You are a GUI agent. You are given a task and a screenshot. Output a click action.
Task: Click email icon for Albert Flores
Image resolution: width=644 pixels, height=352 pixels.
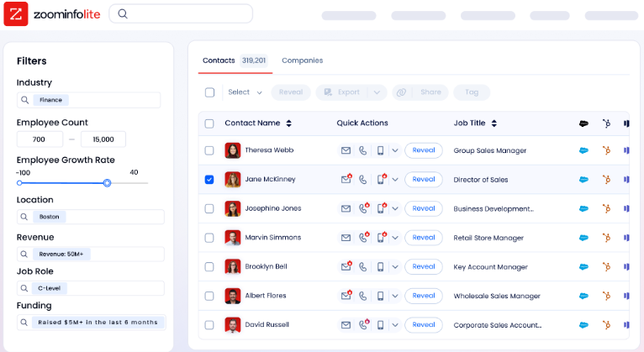(346, 296)
